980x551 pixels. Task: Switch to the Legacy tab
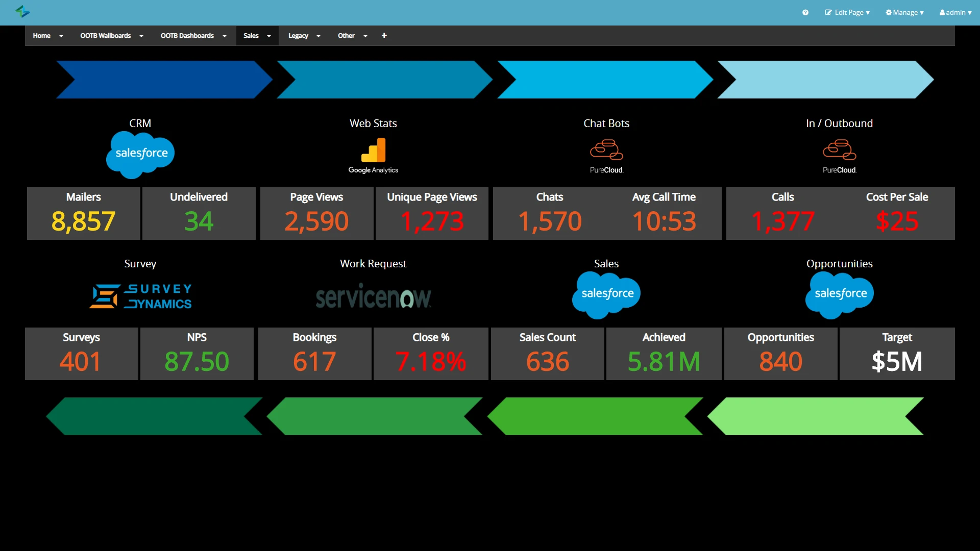(x=298, y=36)
